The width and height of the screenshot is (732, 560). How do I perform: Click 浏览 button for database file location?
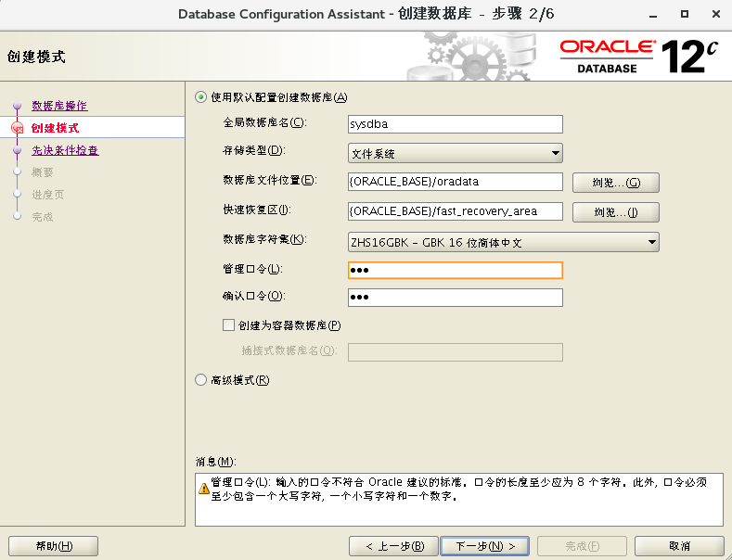pyautogui.click(x=616, y=183)
